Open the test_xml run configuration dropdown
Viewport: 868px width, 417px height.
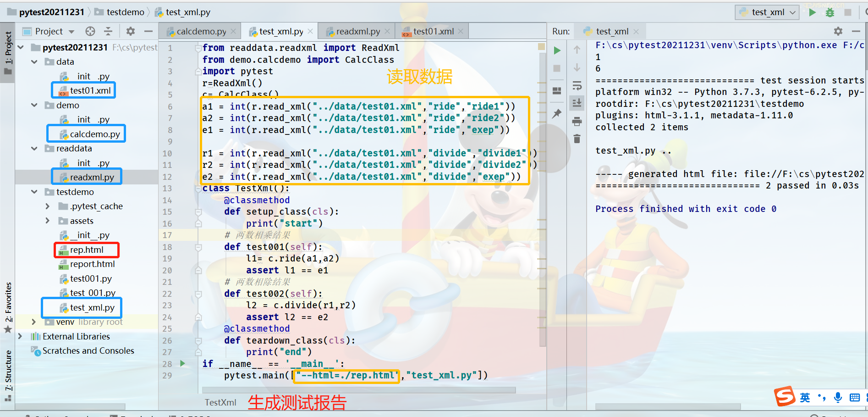pos(767,12)
